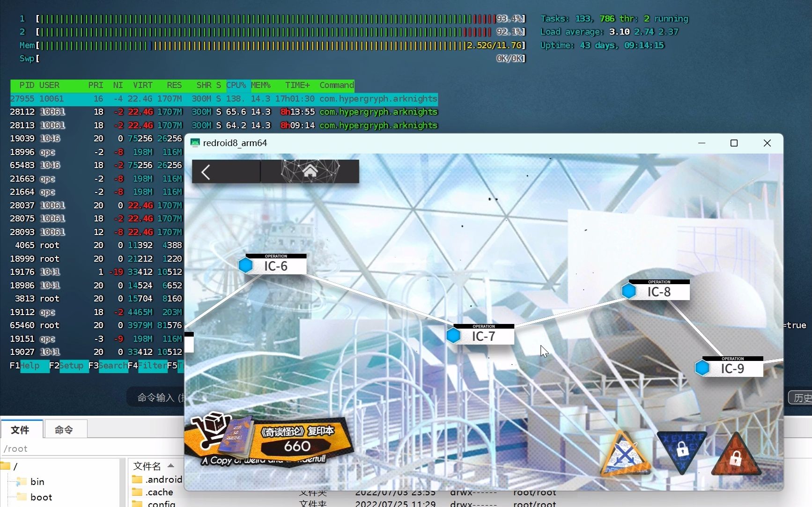Click the Load average reading
The height and width of the screenshot is (507, 812).
[x=609, y=32]
